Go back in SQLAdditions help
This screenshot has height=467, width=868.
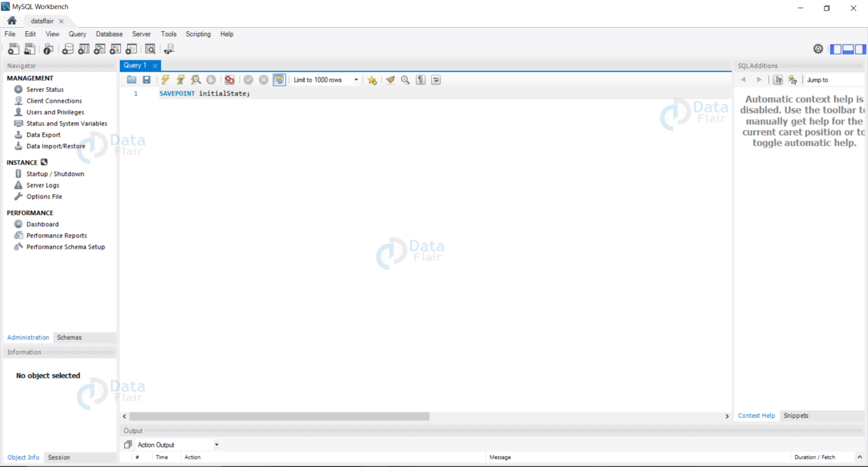click(x=744, y=80)
